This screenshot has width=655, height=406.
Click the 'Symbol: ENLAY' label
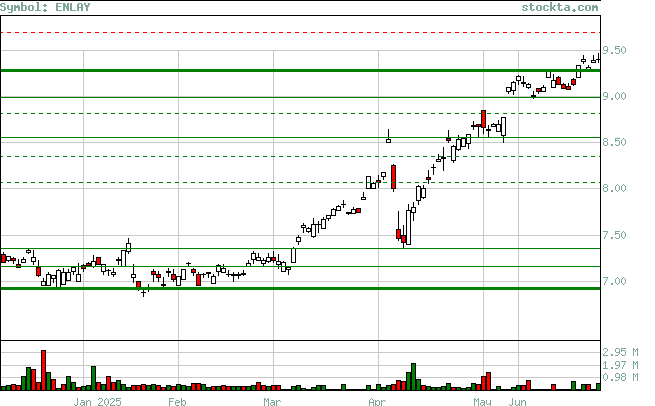(45, 7)
